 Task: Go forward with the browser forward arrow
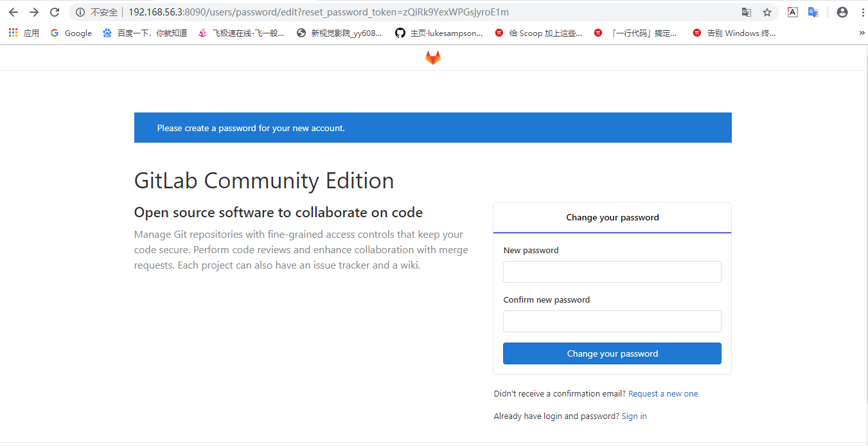click(x=34, y=12)
